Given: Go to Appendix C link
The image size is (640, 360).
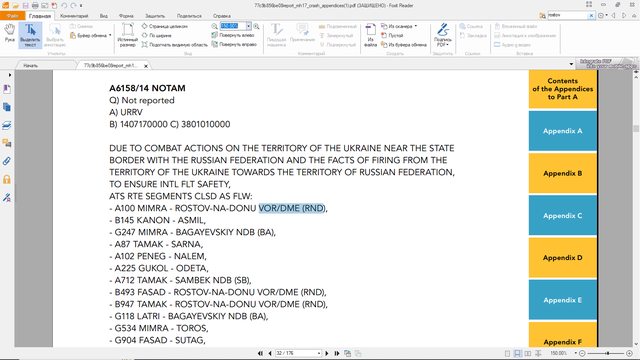Looking at the screenshot, I should coord(562,216).
